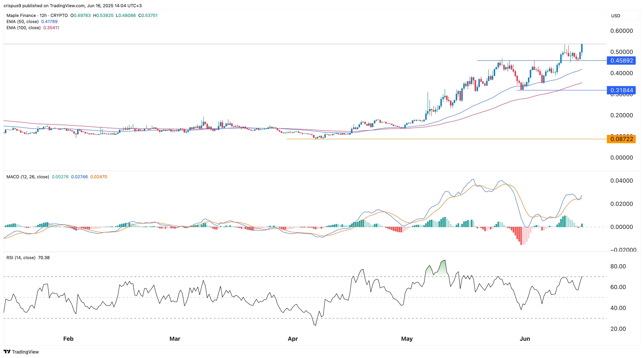Screen dimensions: 644x358
Task: Click the 0.31844 blue price label
Action: 621,90
